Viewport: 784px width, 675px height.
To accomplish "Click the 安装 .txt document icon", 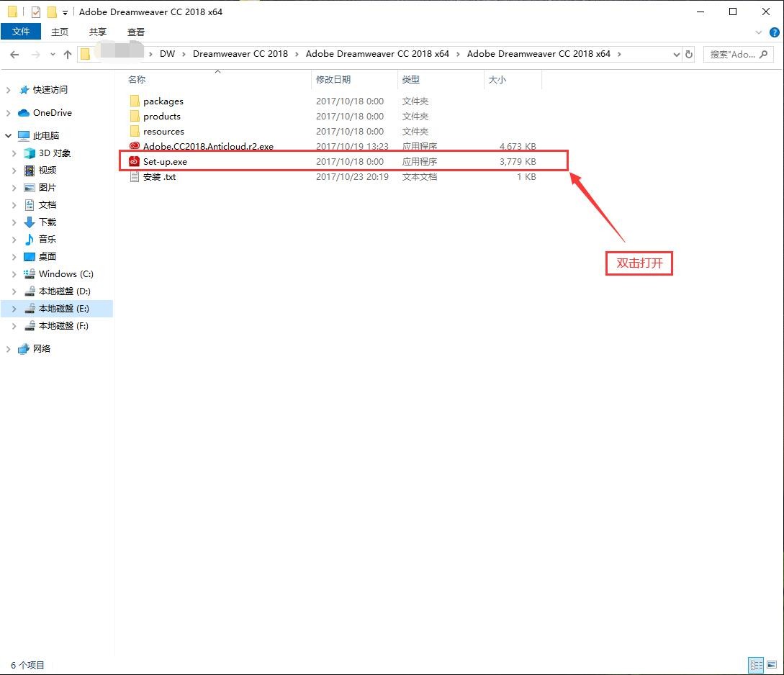I will pos(134,176).
